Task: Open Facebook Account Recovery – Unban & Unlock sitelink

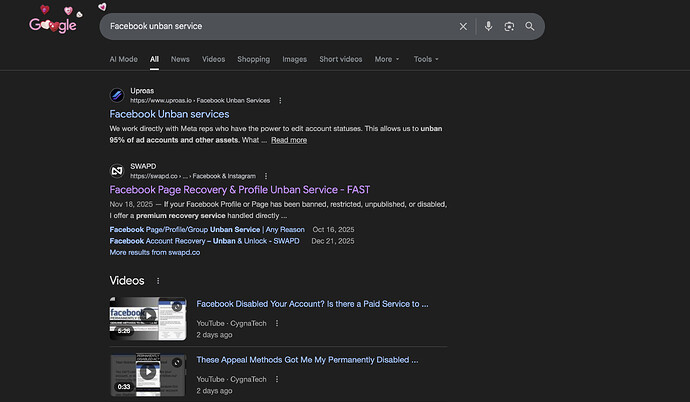Action: 204,241
